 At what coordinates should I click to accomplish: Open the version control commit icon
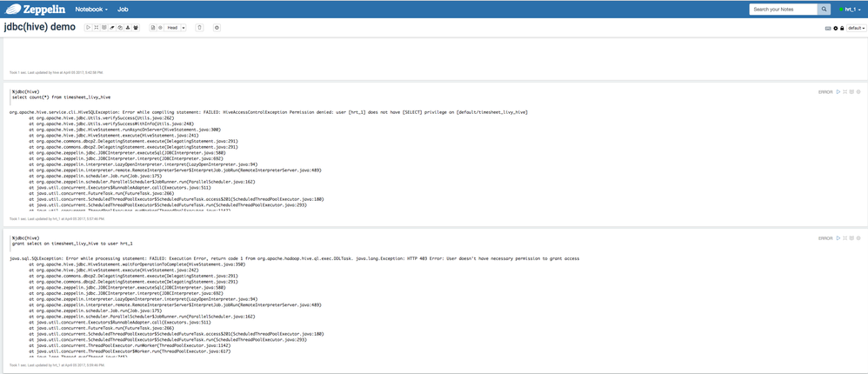tap(153, 28)
